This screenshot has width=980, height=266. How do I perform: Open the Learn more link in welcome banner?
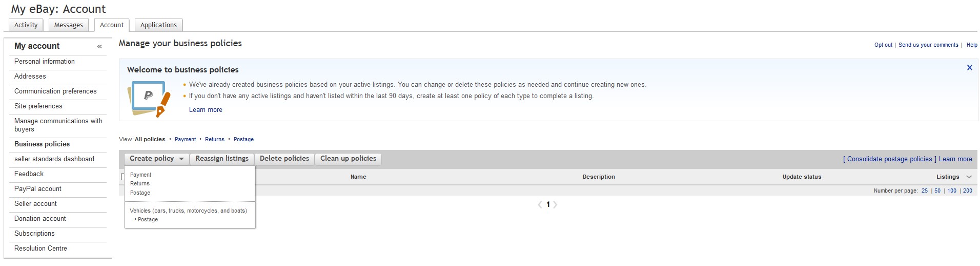(206, 110)
